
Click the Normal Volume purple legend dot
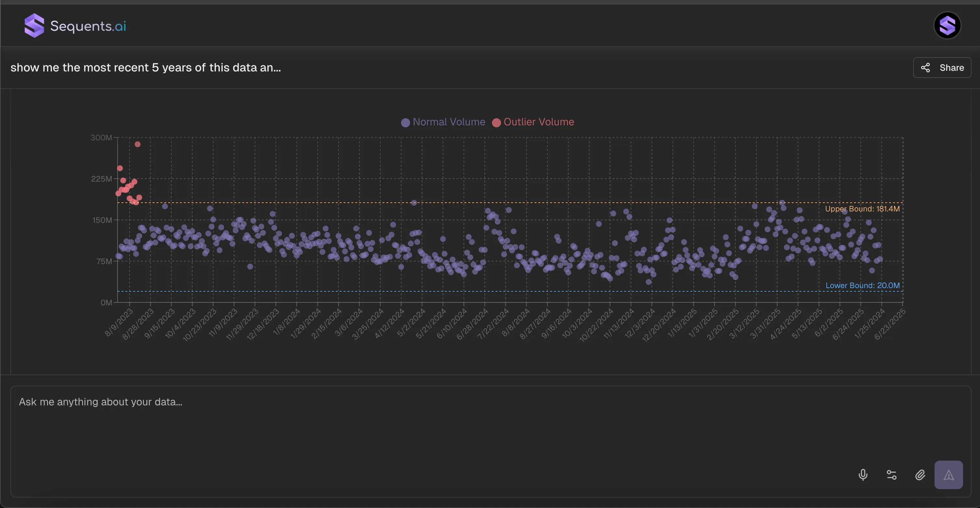tap(406, 122)
